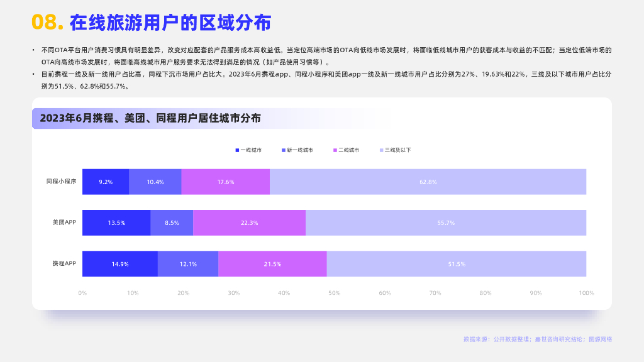Expand the chart title banner 2023年6月携程、美团、同程用户居住城市分布
The width and height of the screenshot is (644, 362).
pos(153,117)
